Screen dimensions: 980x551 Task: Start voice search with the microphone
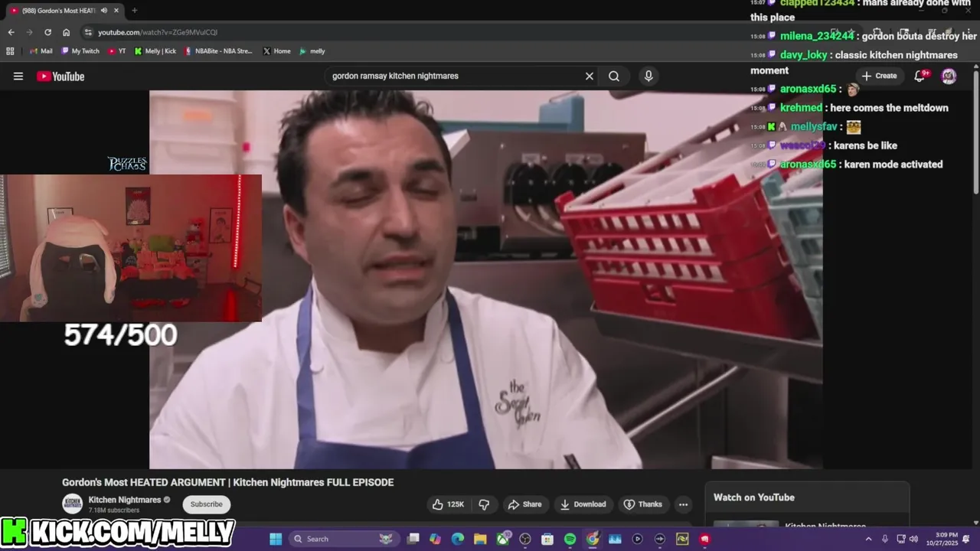tap(648, 76)
